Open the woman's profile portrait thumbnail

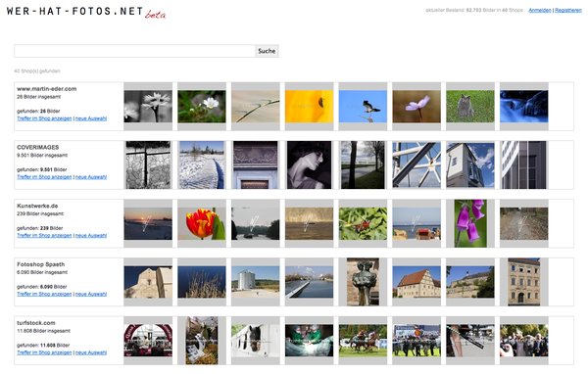[309, 164]
